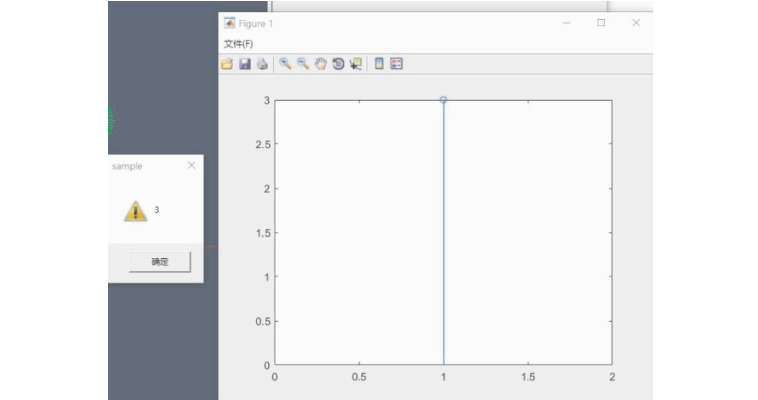Insert a colorbar with the toolbar icon

pos(379,64)
